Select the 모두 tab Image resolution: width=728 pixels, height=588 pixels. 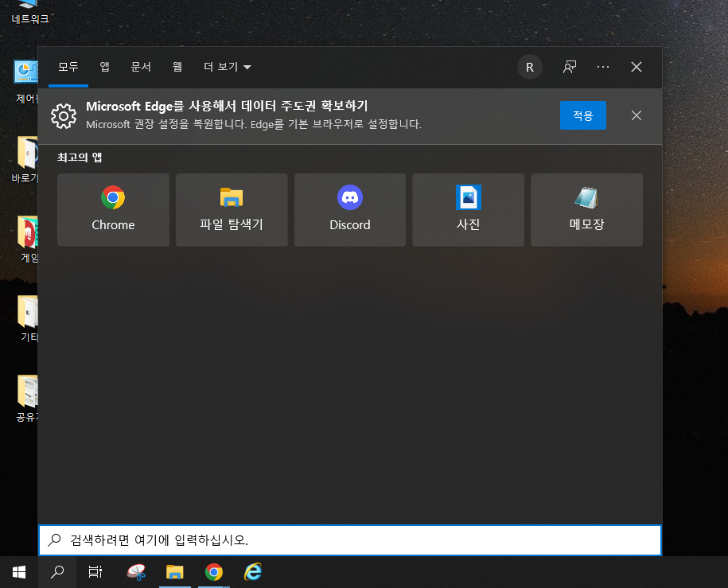coord(68,68)
